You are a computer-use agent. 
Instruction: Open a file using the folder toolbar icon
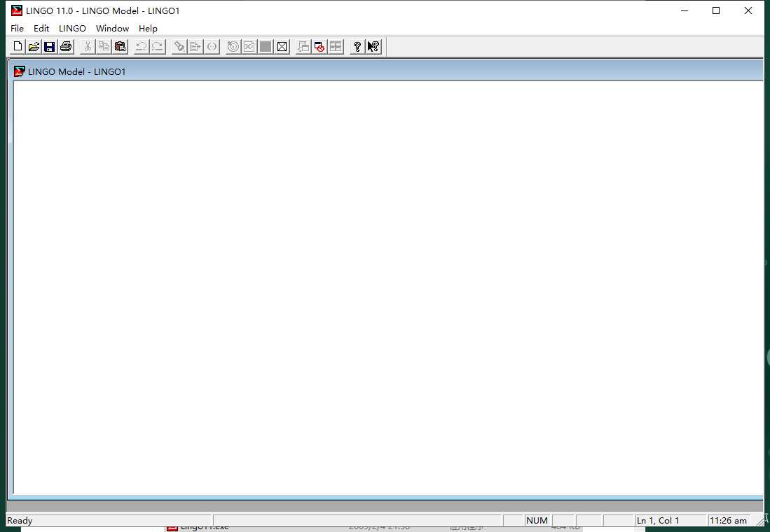point(34,47)
